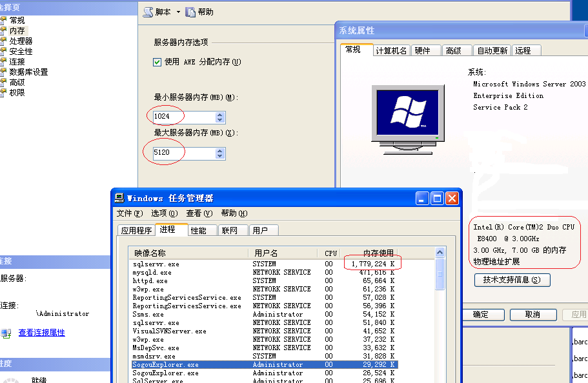Click the 脚本 script toolbar icon
Viewport: 588px width, 383px height.
(x=148, y=12)
